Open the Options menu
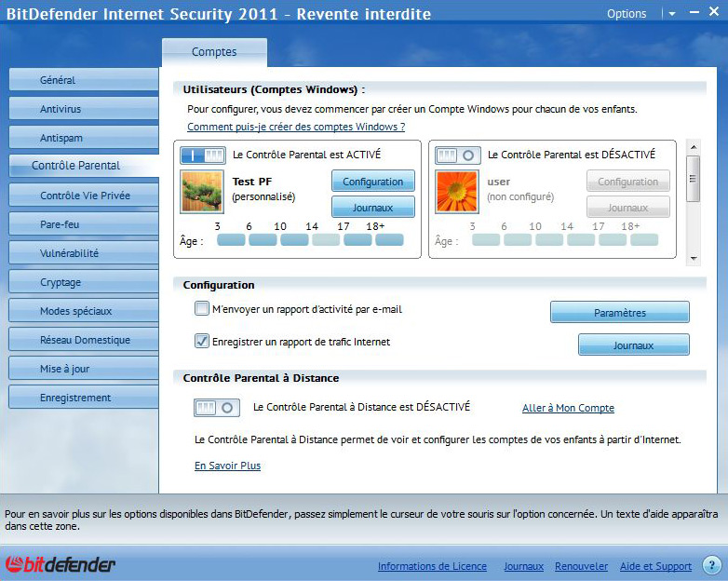This screenshot has width=728, height=581. point(627,14)
